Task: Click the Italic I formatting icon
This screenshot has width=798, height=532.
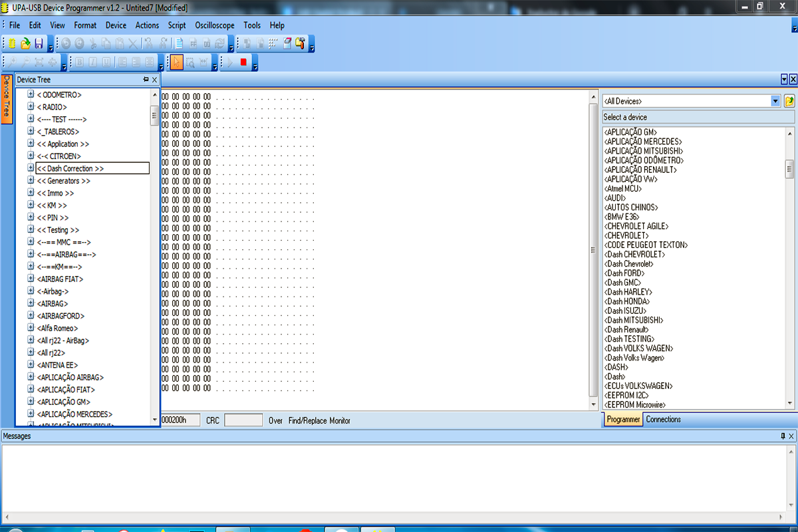Action: pos(92,63)
